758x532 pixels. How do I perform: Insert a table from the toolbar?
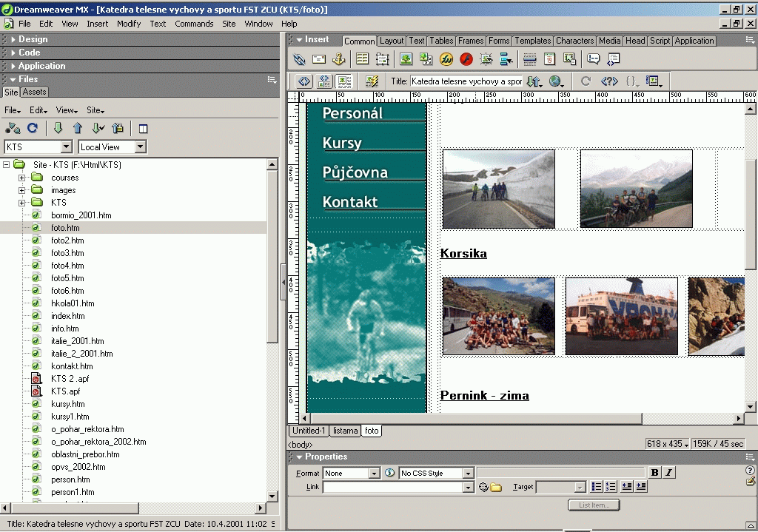coord(362,59)
